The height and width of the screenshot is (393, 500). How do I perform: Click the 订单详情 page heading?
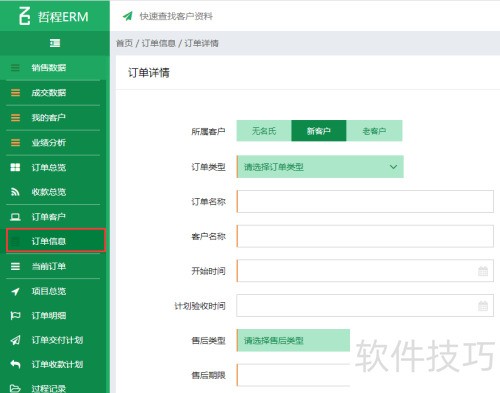click(149, 72)
